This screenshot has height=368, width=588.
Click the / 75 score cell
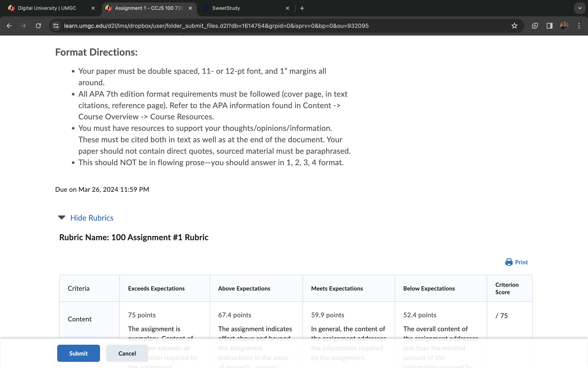tap(501, 316)
